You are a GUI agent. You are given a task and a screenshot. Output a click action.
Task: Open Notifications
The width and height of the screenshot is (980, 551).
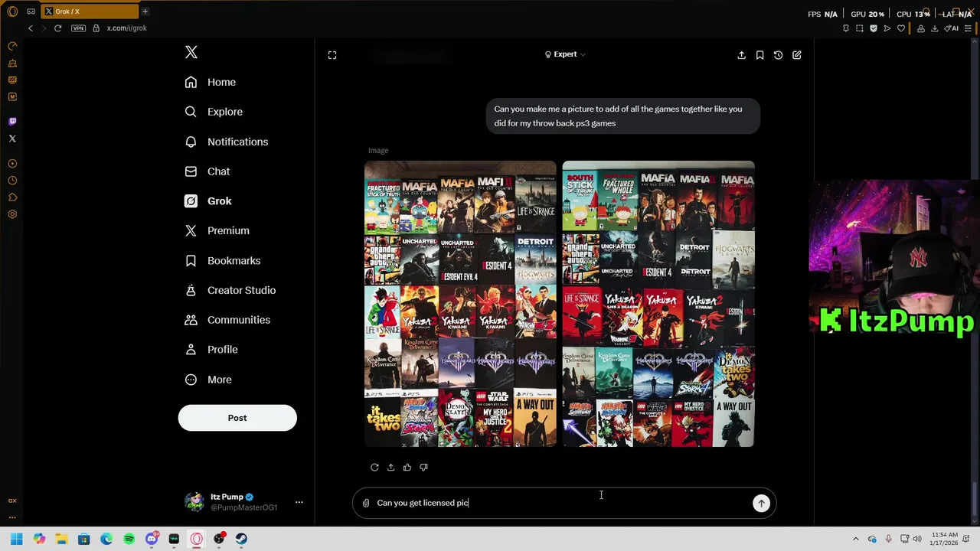(x=227, y=142)
